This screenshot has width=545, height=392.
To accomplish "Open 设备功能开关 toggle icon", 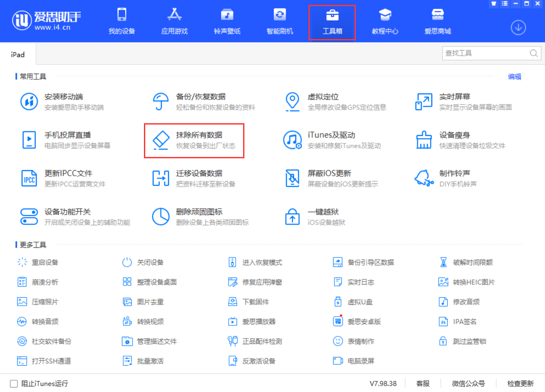I will (x=29, y=216).
